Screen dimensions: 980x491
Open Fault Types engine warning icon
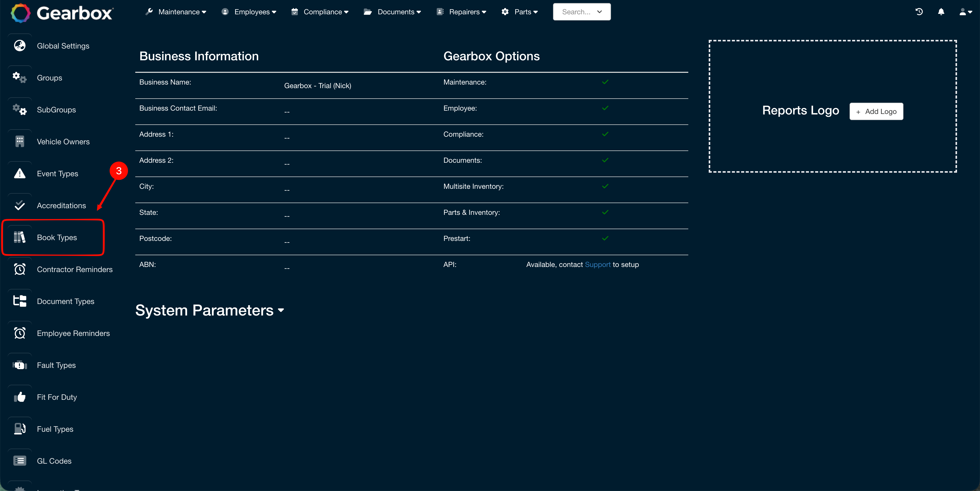coord(20,365)
